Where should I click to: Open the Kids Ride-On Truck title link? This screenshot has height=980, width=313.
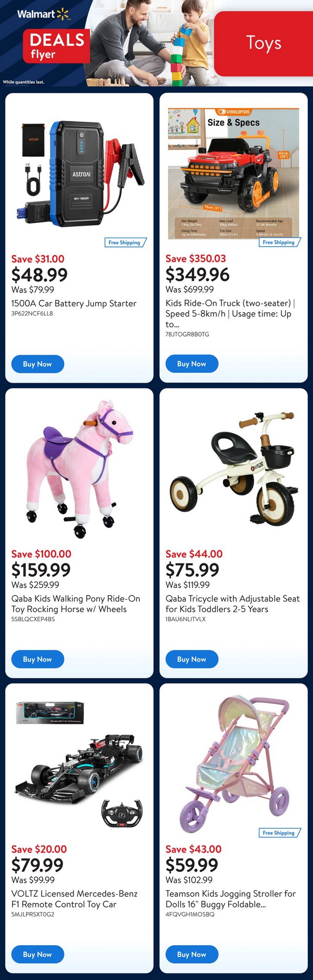(230, 314)
